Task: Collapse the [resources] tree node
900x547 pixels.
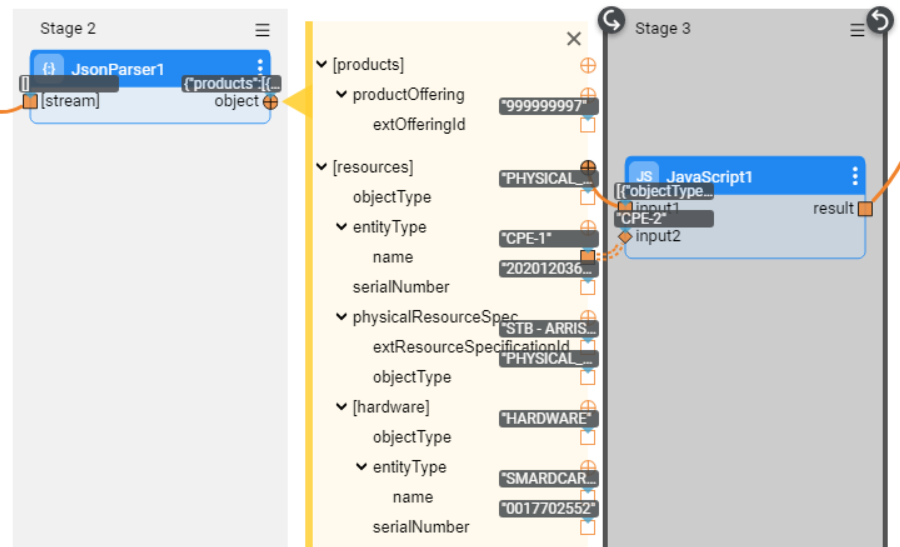Action: (322, 167)
